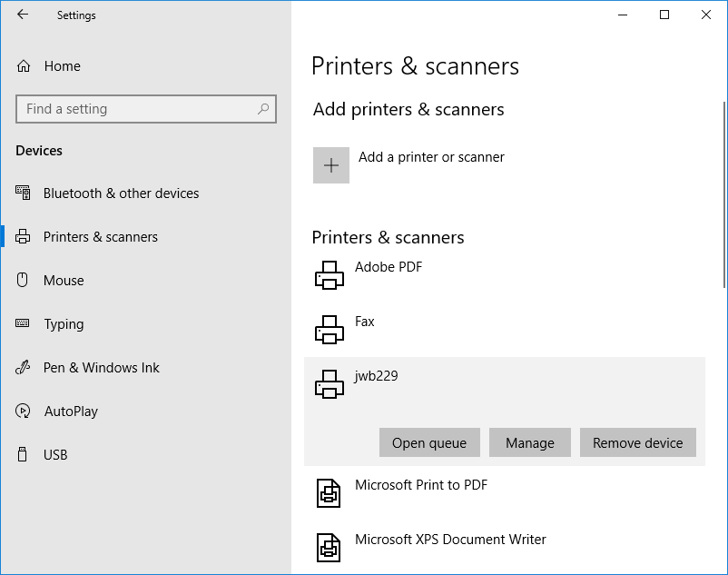The image size is (728, 575).
Task: Remove the jwb229 device
Action: (x=637, y=443)
